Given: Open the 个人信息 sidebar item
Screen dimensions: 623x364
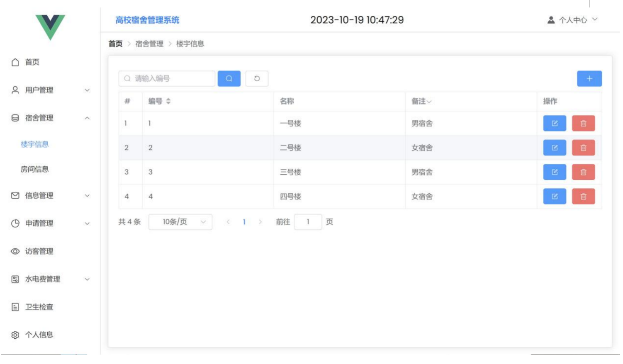Looking at the screenshot, I should [x=50, y=335].
